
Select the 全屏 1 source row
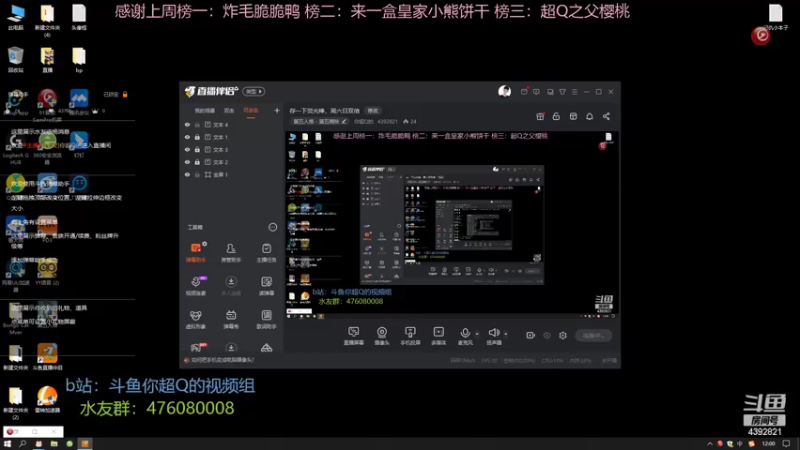point(232,174)
